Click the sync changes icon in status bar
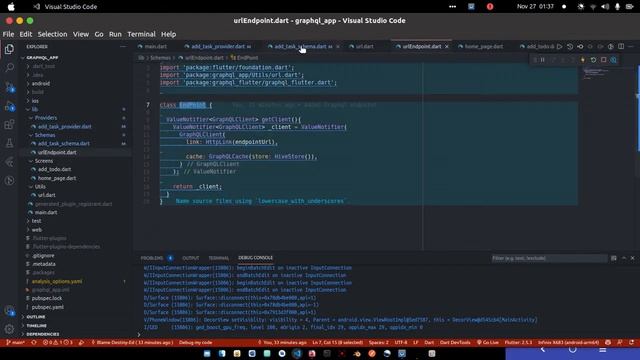This screenshot has height=360, width=640. pos(34,342)
